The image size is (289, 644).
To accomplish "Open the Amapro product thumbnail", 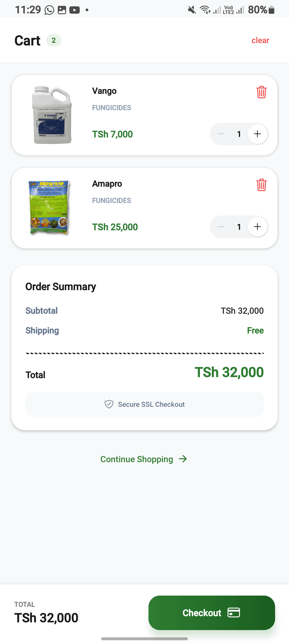I will pyautogui.click(x=50, y=208).
